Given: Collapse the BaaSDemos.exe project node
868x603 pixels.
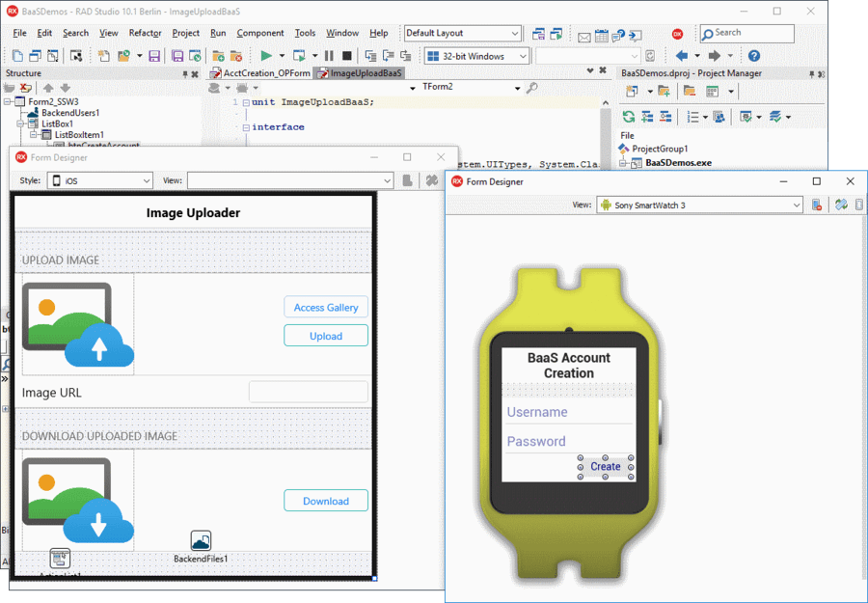Looking at the screenshot, I should [623, 163].
